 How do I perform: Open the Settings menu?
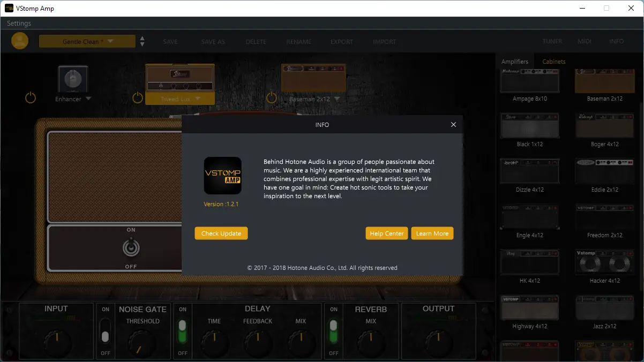[x=19, y=24]
